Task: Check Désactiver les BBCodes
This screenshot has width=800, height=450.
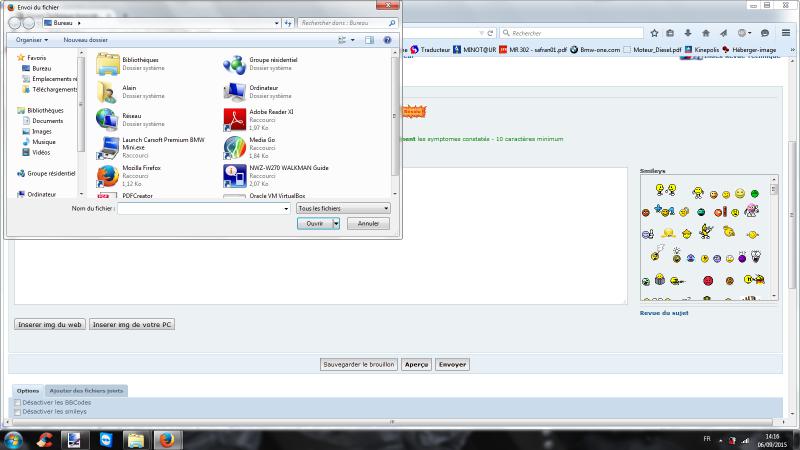Action: pyautogui.click(x=18, y=402)
